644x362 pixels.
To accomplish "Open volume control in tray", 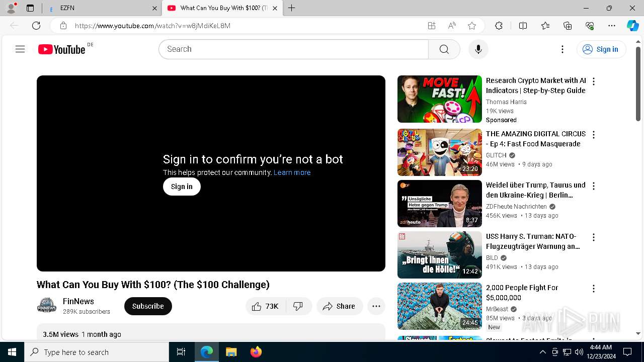I will (x=579, y=352).
